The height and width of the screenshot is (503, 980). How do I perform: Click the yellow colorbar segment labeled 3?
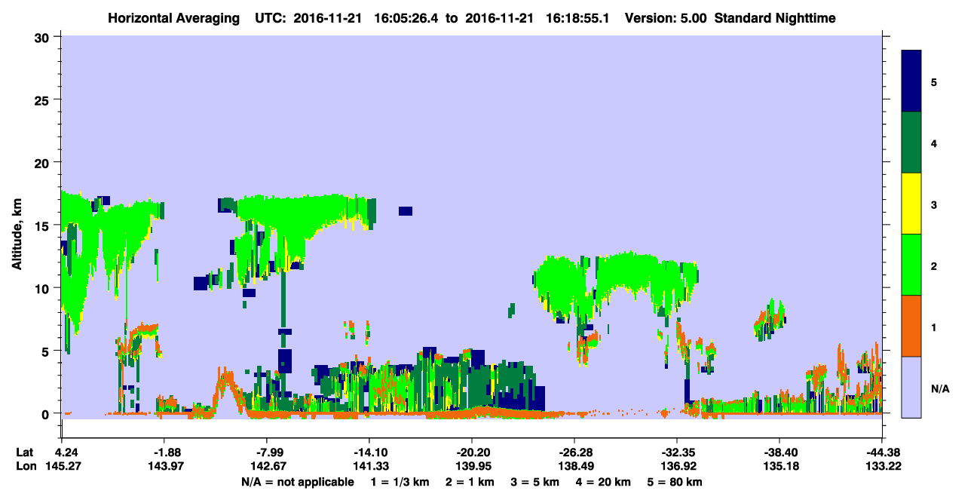tap(911, 204)
